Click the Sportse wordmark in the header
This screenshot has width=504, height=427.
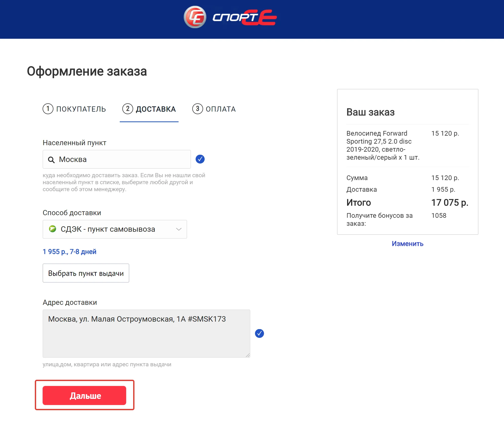(x=244, y=18)
